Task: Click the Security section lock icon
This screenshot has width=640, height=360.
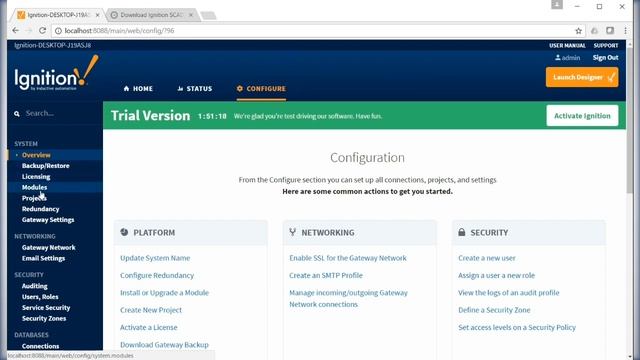Action: 462,232
